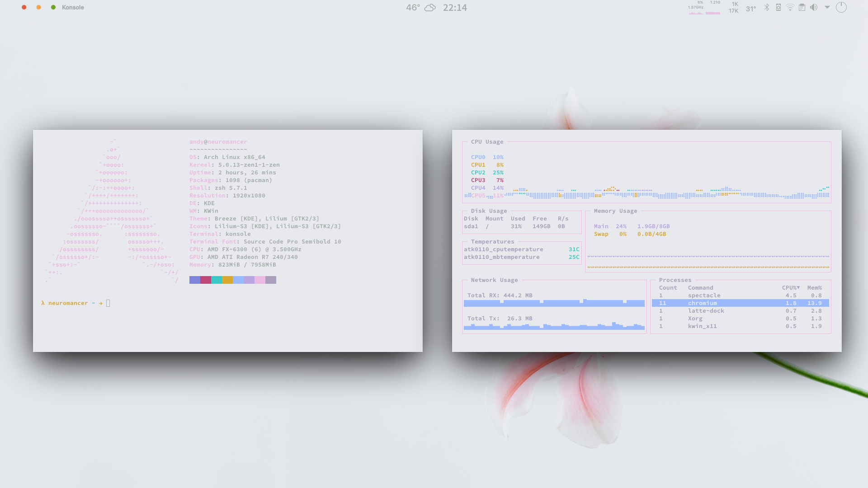Click the Swap 0% memory line
868x488 pixels.
[630, 234]
